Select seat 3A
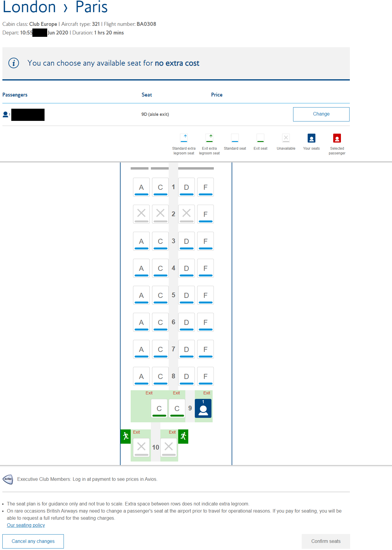 click(x=141, y=241)
